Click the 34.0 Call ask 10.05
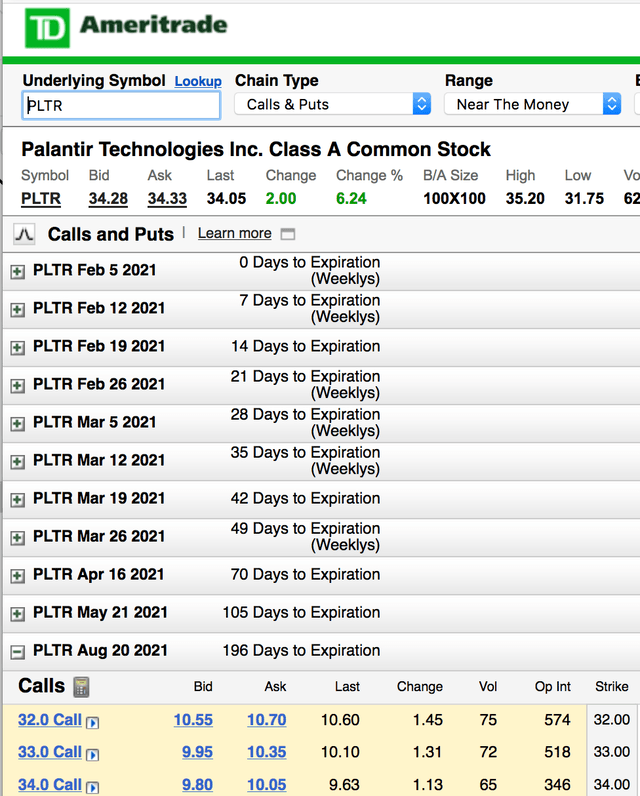 tap(266, 784)
